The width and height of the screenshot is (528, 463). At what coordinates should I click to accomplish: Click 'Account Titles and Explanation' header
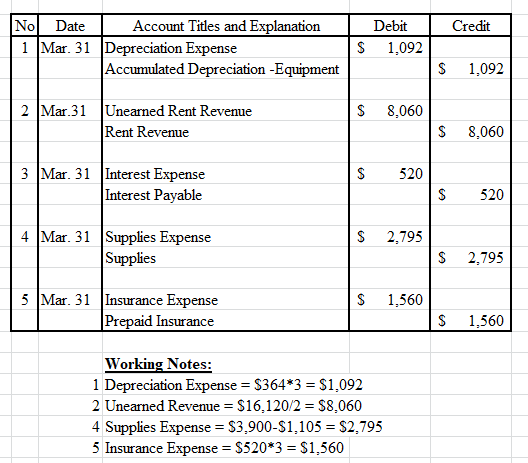point(226,26)
